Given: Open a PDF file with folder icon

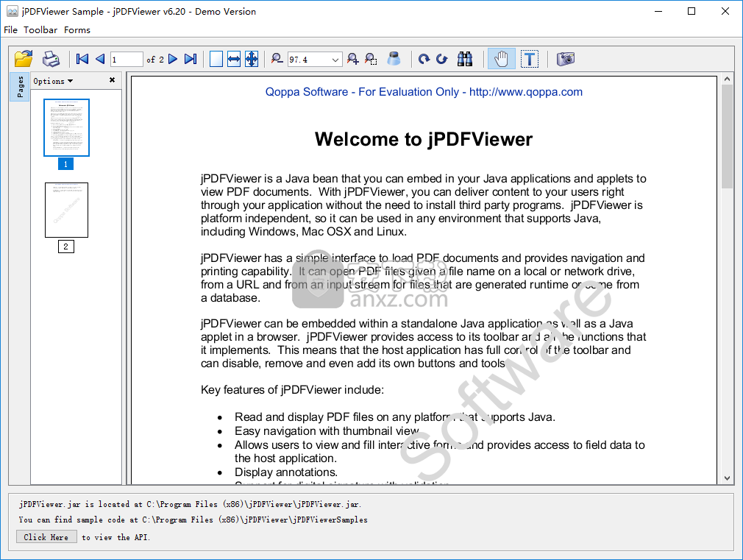Looking at the screenshot, I should (24, 60).
